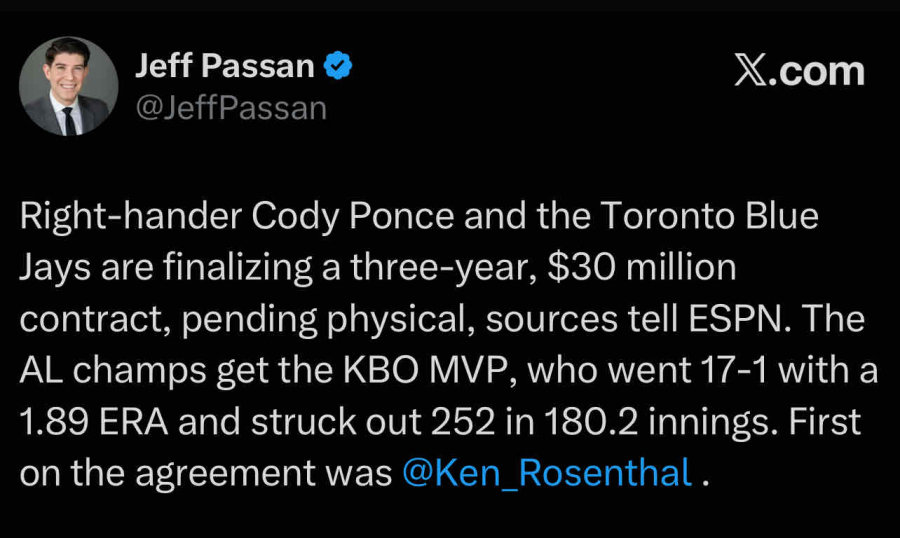Click the "KBO MVP" text
Image resolution: width=900 pixels, height=538 pixels.
click(437, 372)
